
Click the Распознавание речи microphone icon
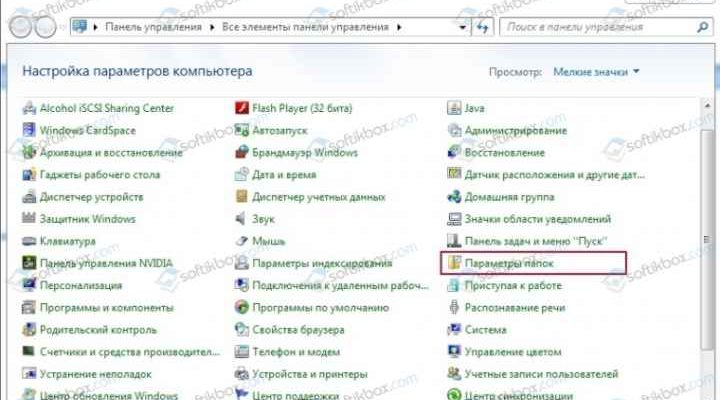454,308
